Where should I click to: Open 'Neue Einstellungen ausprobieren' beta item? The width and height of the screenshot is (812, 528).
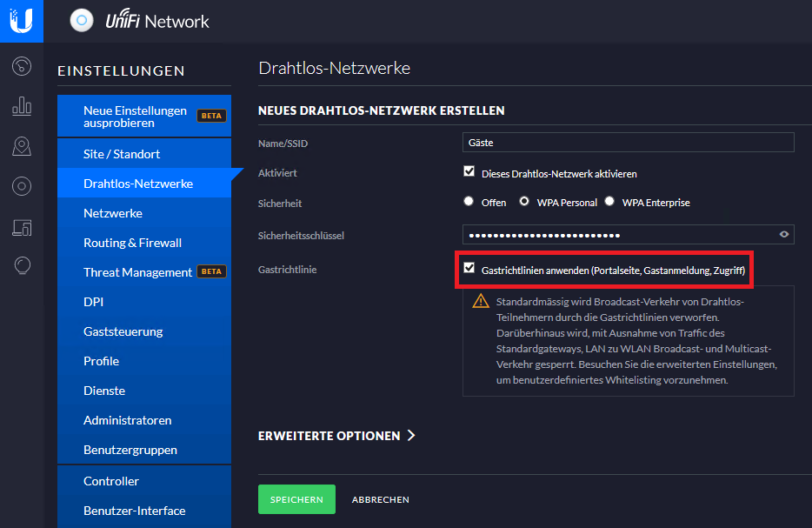(135, 117)
